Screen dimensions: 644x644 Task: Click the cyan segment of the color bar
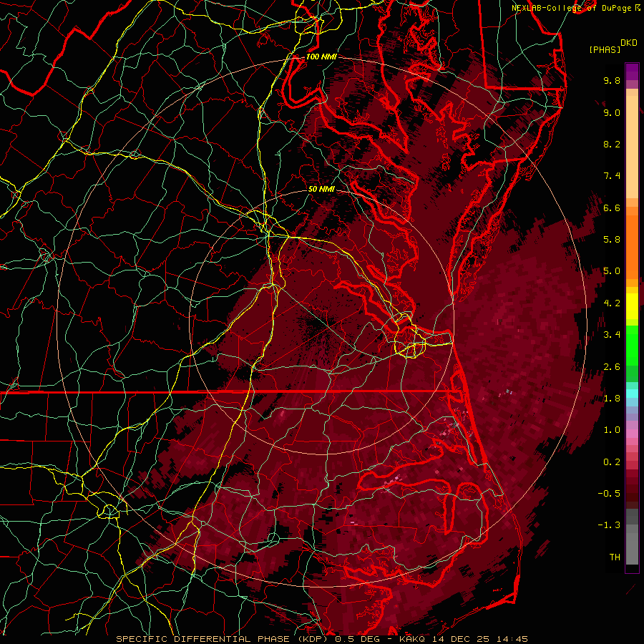(632, 394)
